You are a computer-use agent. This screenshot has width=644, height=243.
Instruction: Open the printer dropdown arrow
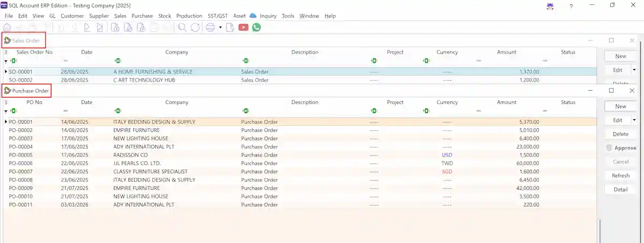[x=221, y=27]
